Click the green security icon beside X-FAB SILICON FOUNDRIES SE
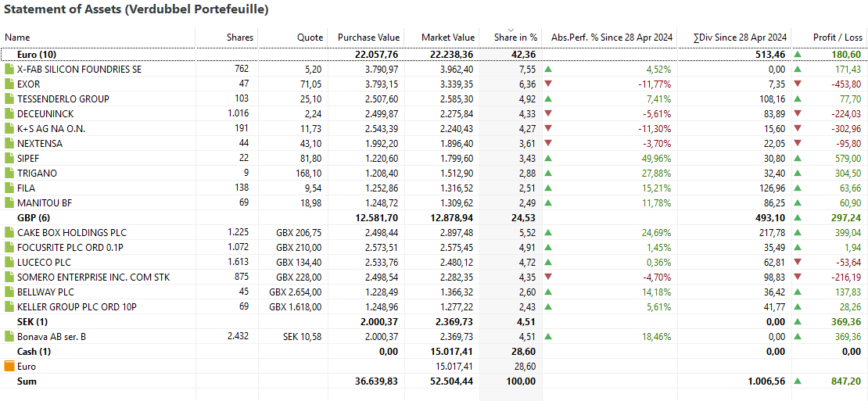868x401 pixels. coord(9,69)
